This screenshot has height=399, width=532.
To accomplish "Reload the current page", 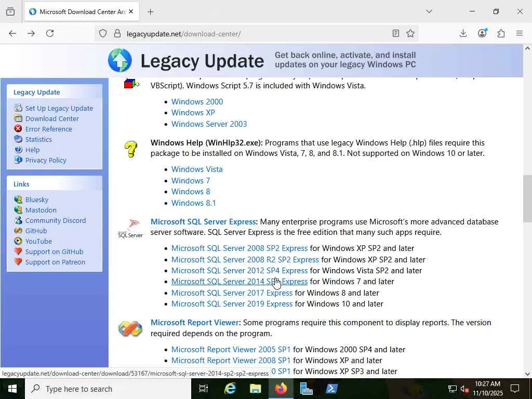I will [x=50, y=33].
